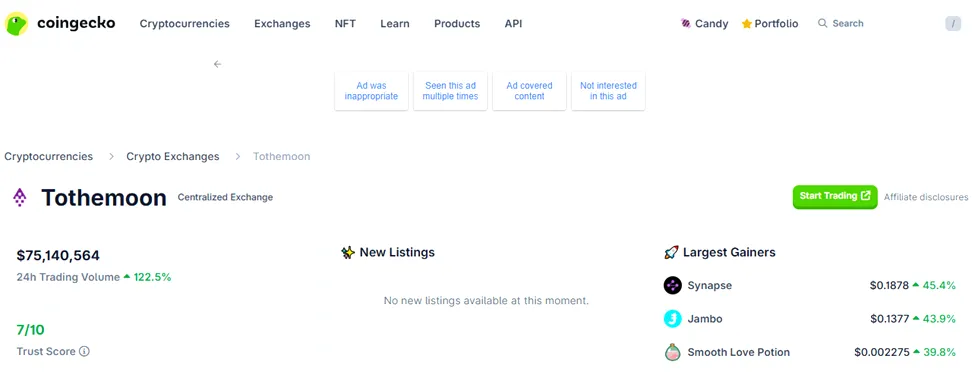The height and width of the screenshot is (387, 975).
Task: Go to Crypto Exchanges breadcrumb
Action: [x=173, y=156]
